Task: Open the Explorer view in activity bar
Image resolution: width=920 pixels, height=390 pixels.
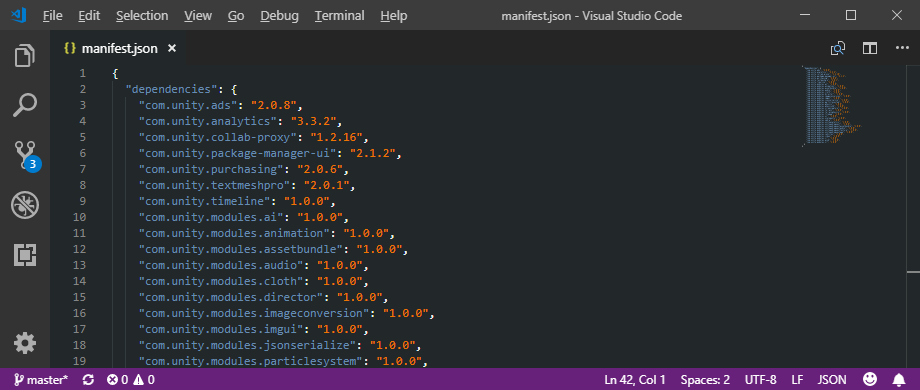Action: (x=25, y=56)
